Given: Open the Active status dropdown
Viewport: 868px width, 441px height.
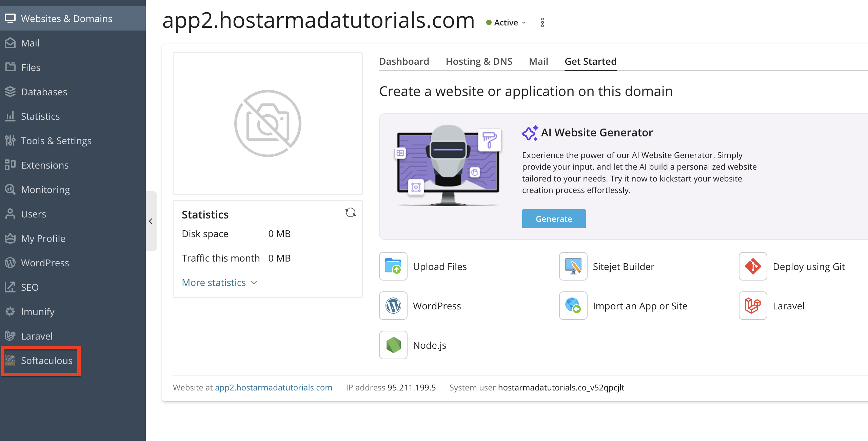Looking at the screenshot, I should (506, 22).
